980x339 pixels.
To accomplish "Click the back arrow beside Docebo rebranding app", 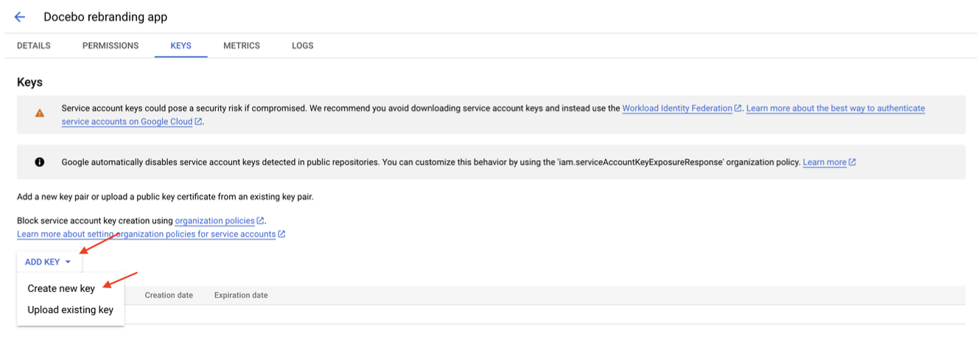I will (x=20, y=17).
